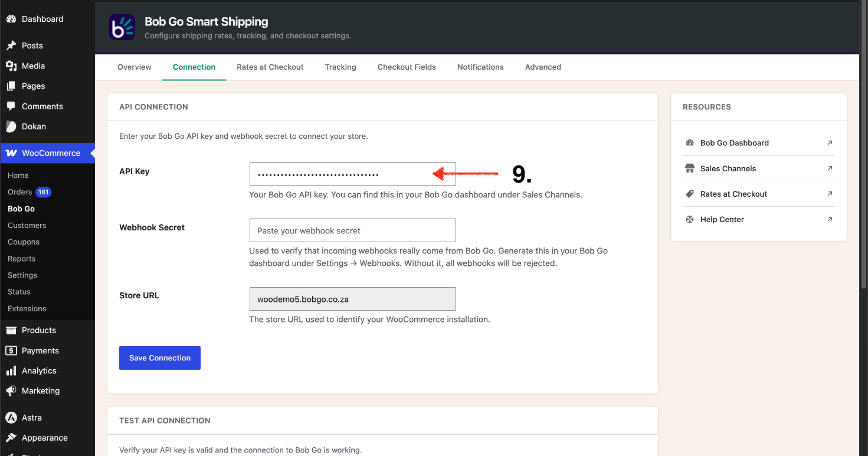Screen dimensions: 868x456
Task: Select the Bob Go submenu item
Action: pos(21,209)
